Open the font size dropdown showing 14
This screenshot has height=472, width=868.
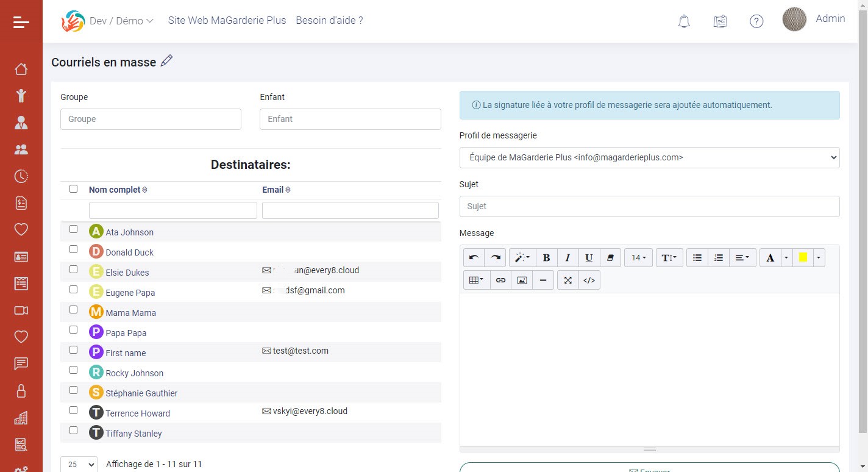point(638,257)
